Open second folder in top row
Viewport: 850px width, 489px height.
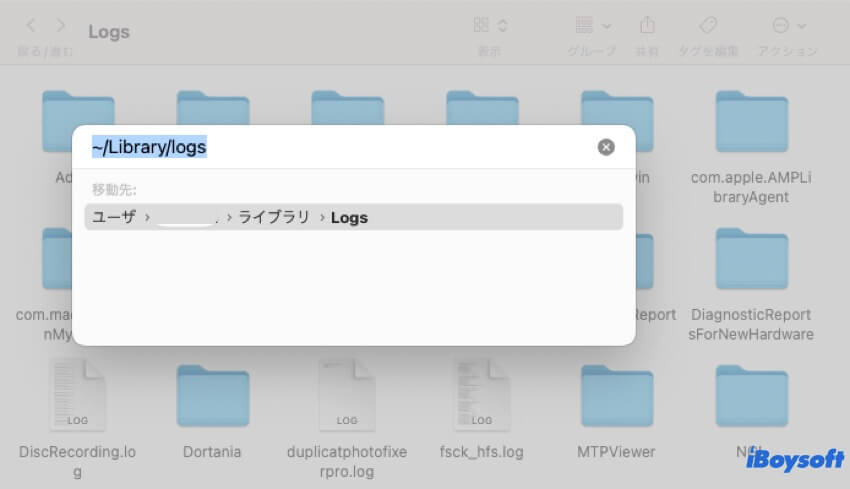(x=213, y=108)
